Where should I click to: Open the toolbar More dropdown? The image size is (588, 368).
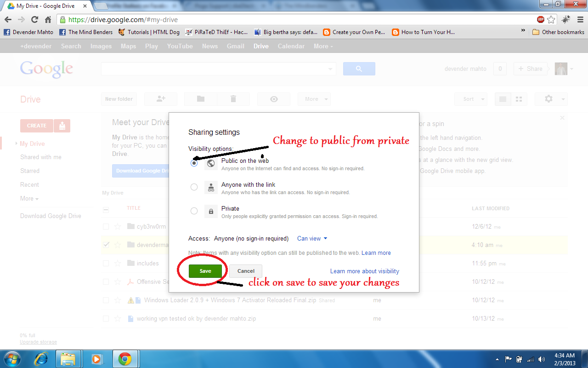point(314,99)
